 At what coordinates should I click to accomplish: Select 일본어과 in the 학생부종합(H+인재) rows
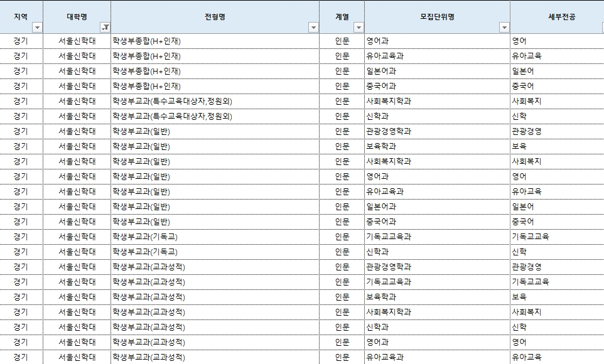[x=381, y=71]
